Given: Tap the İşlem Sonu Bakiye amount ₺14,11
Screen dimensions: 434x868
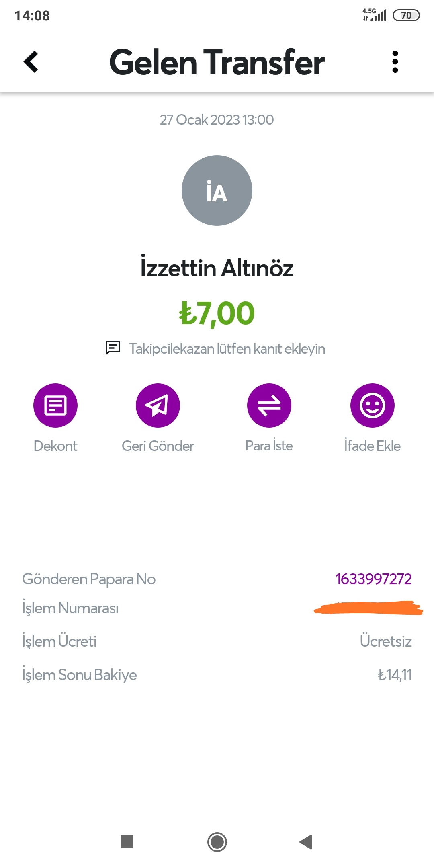Looking at the screenshot, I should click(x=395, y=675).
